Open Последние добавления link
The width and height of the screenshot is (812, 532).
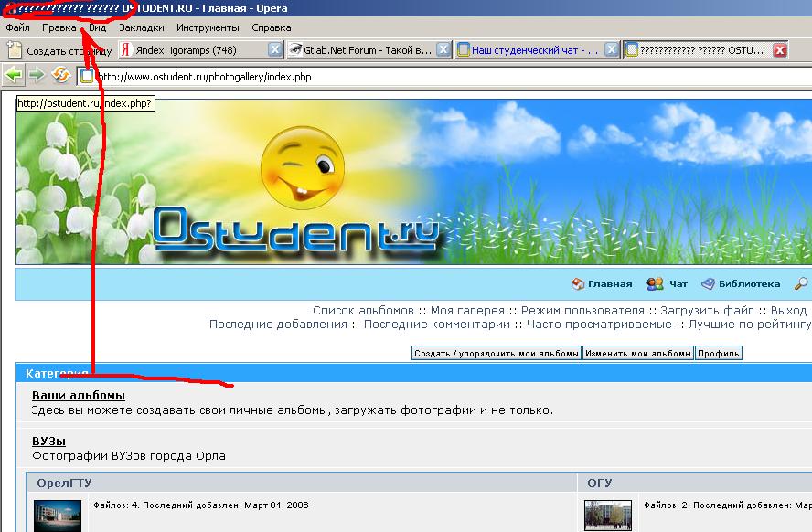pyautogui.click(x=278, y=324)
